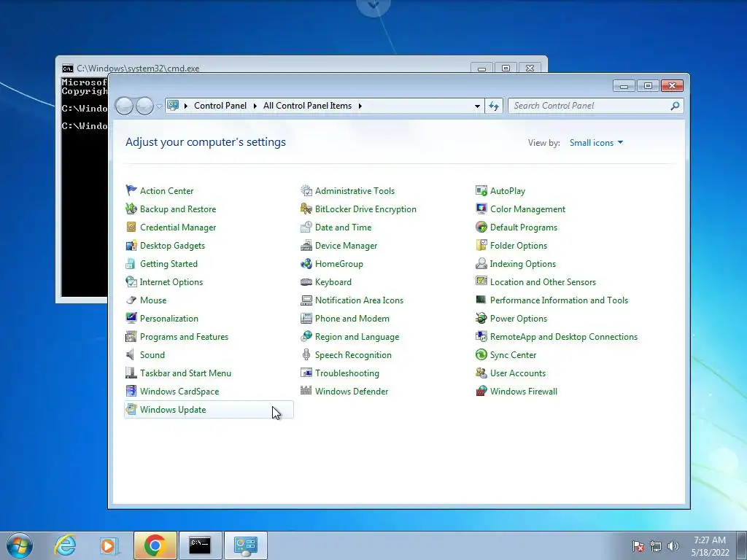Click the system tray volume icon

click(x=673, y=545)
